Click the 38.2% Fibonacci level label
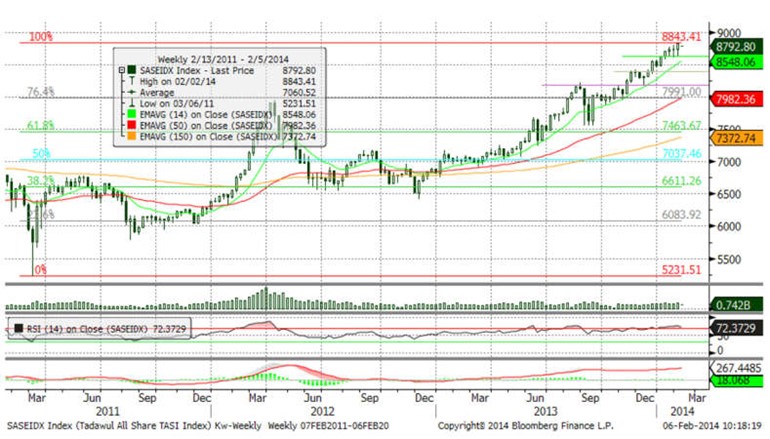 point(41,181)
